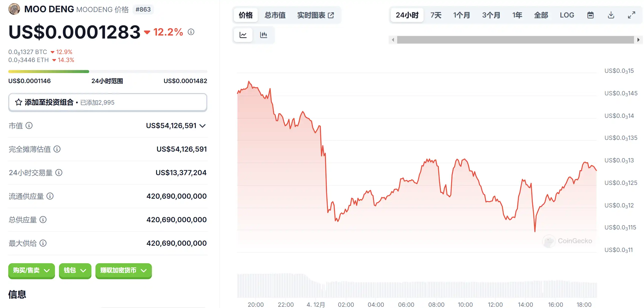The width and height of the screenshot is (644, 308).
Task: Open the 实时图表 external link
Action: 316,15
